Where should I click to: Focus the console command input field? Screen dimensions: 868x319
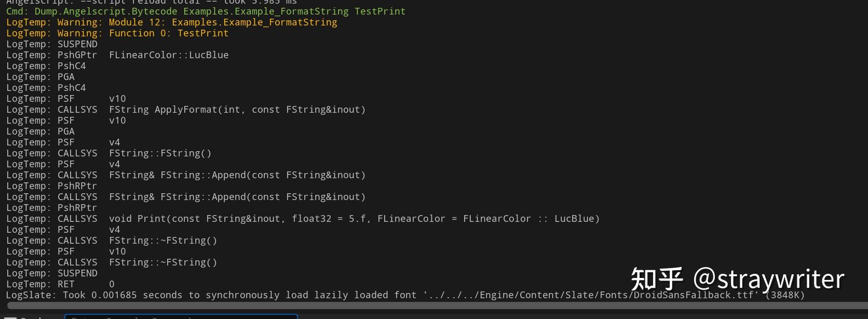(x=181, y=316)
